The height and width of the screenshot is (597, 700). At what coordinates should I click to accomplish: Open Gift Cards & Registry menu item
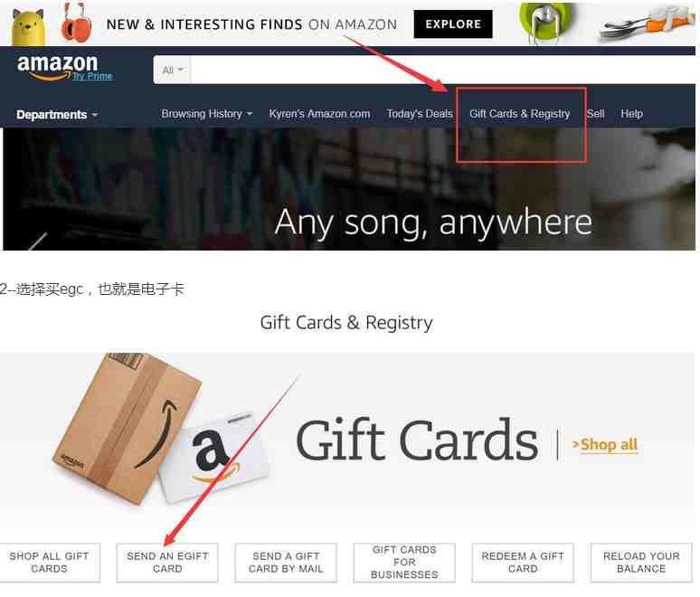(520, 114)
